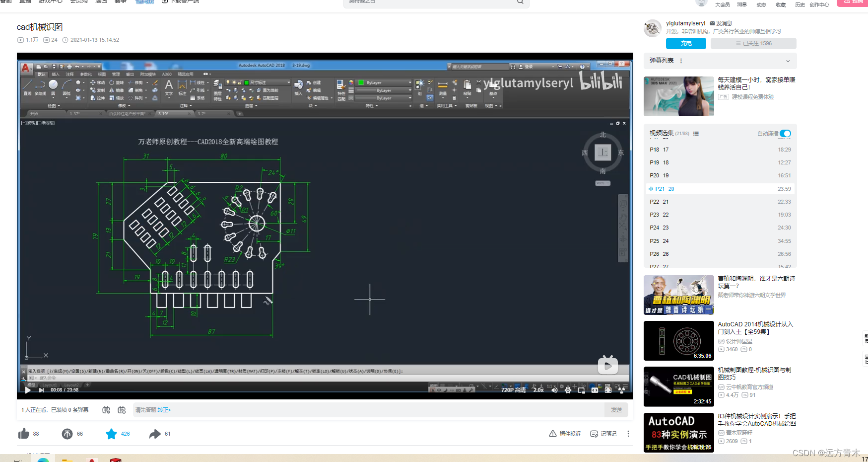Switch to the 插入 ribbon tab

55,74
